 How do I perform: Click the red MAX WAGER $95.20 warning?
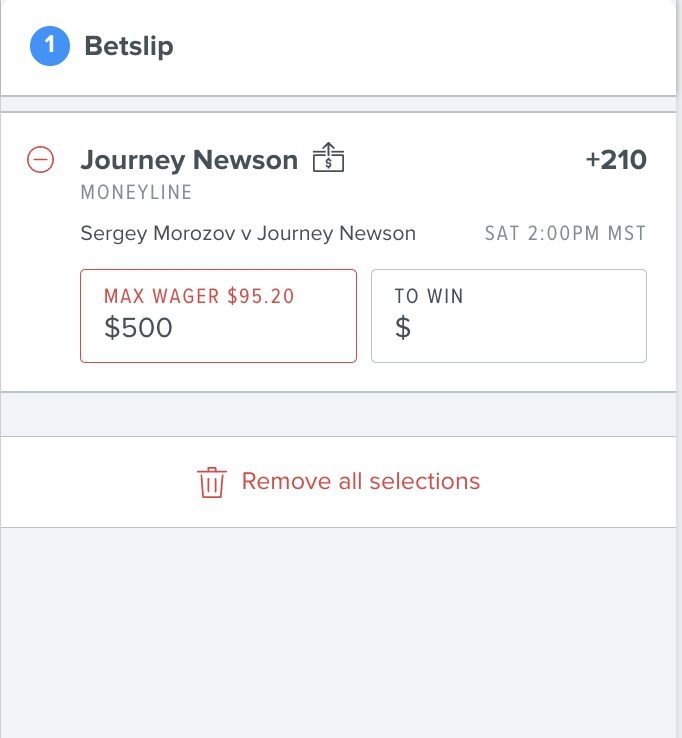click(199, 296)
